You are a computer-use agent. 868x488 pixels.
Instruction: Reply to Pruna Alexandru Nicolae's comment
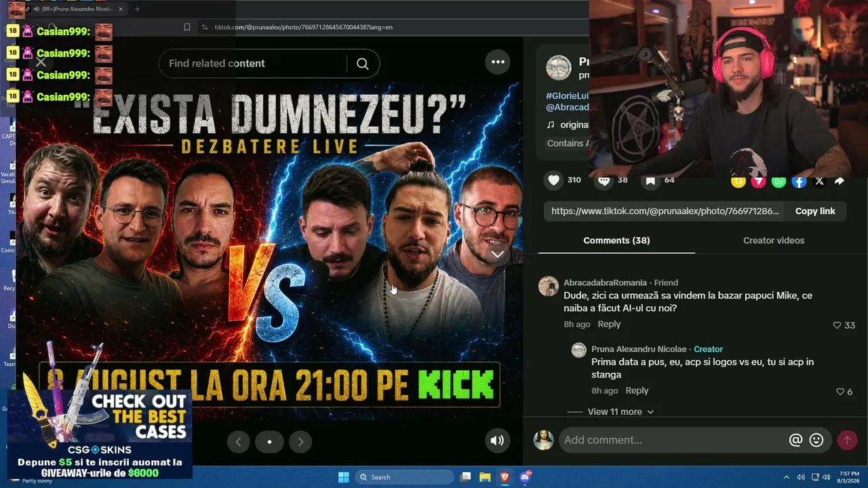tap(637, 391)
